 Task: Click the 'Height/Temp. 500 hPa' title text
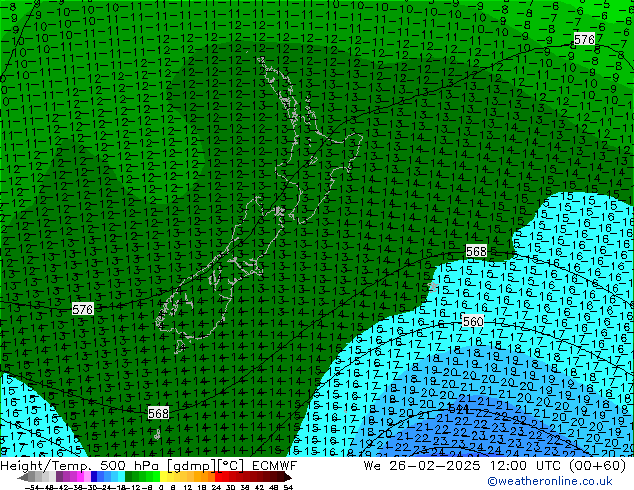[x=80, y=465]
